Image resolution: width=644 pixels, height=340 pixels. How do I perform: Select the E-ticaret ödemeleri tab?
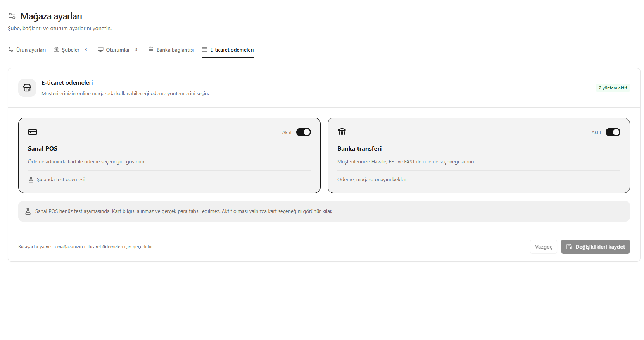pyautogui.click(x=228, y=50)
